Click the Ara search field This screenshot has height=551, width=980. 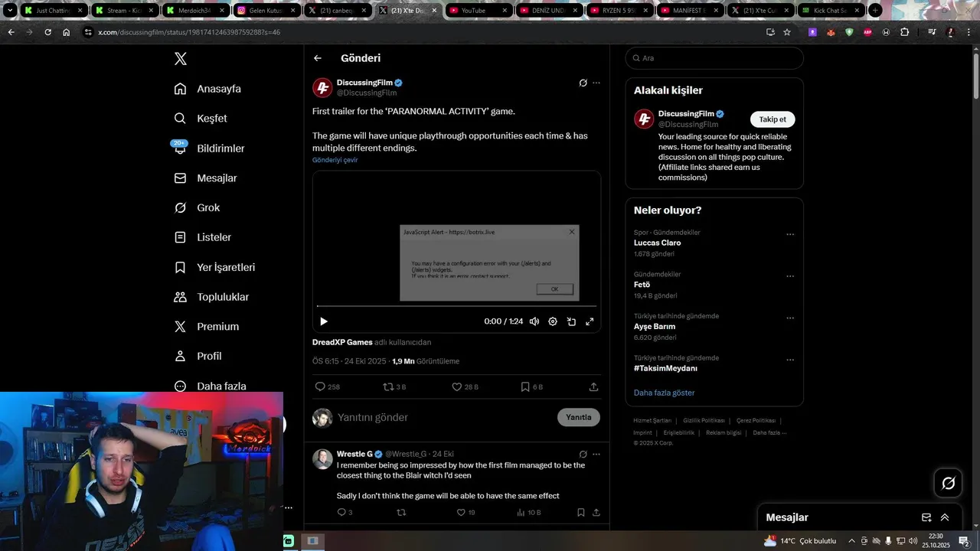tap(714, 58)
